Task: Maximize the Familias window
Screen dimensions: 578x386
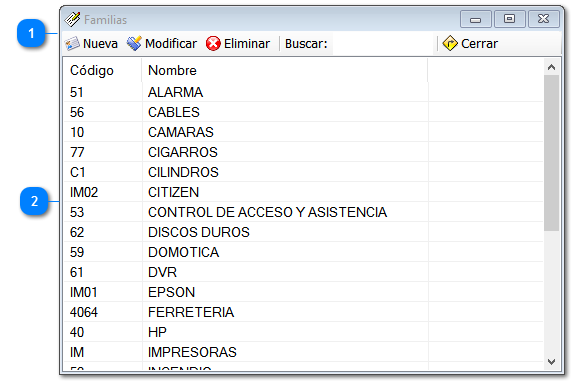Action: pos(509,19)
